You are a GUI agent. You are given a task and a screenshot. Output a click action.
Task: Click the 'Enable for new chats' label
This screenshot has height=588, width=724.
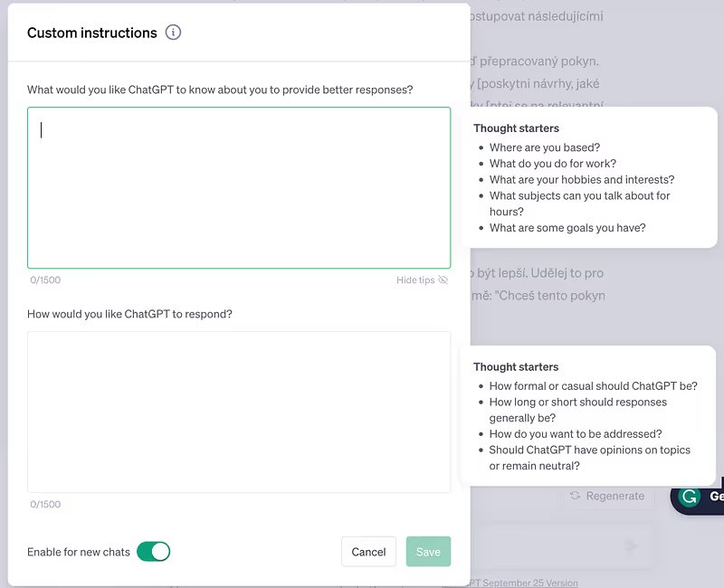(x=79, y=552)
